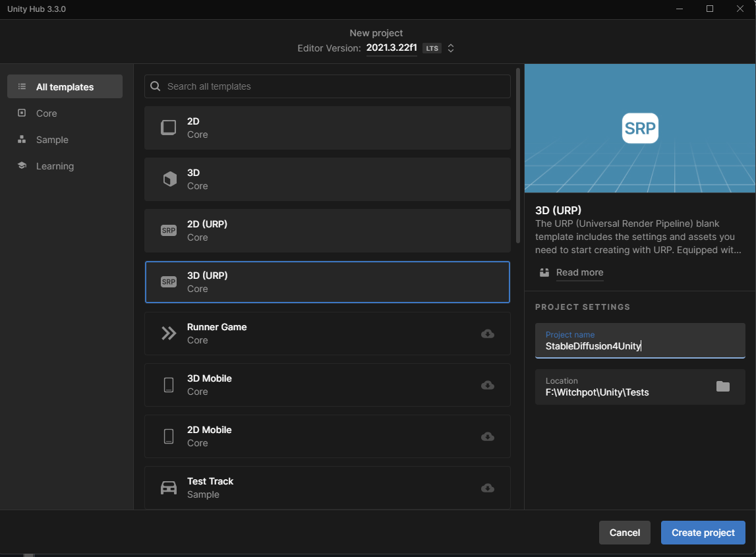Click the Test Track car icon
Image resolution: width=756 pixels, height=557 pixels.
coord(168,488)
